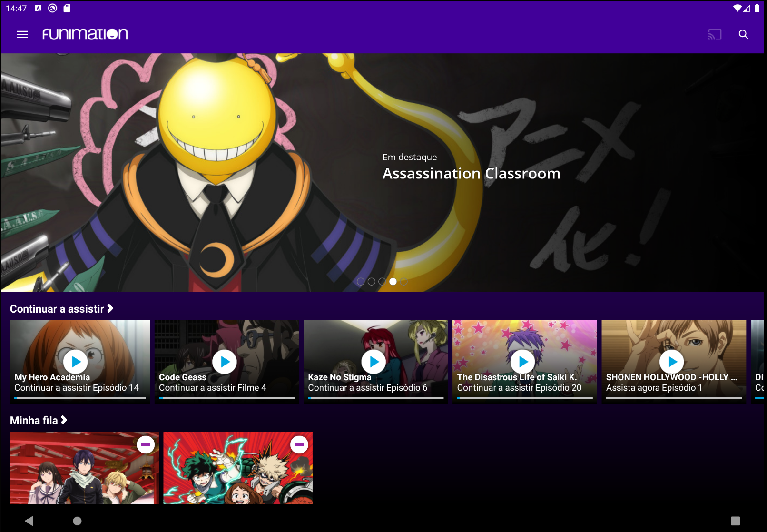The height and width of the screenshot is (532, 767).
Task: Tap the Wi-Fi status icon
Action: pos(737,8)
